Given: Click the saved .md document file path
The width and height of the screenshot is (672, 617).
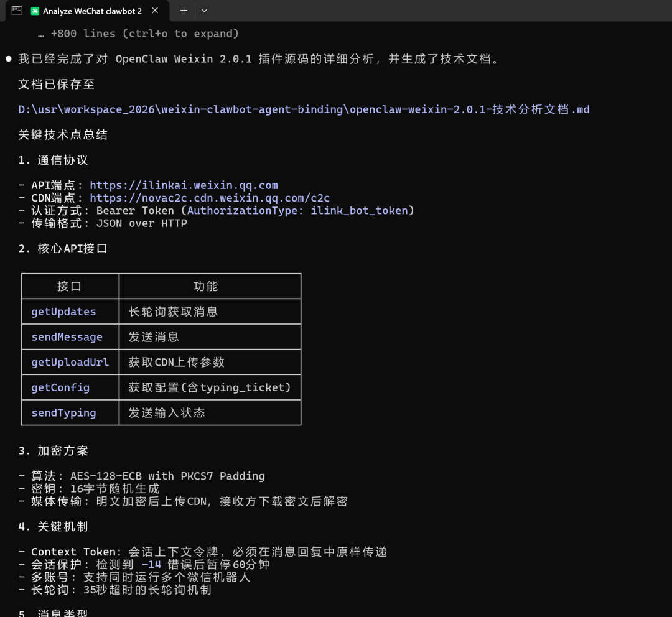Looking at the screenshot, I should 304,109.
